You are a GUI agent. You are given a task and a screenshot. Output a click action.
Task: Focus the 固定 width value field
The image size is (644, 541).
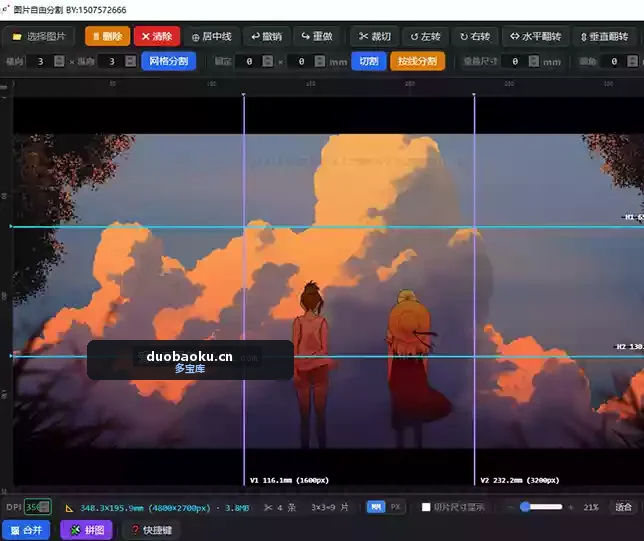[249, 61]
